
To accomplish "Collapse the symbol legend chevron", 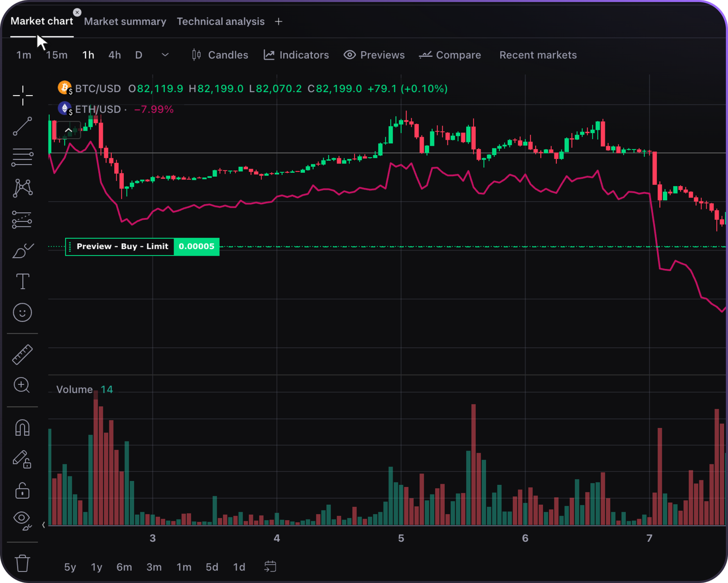I will point(68,130).
